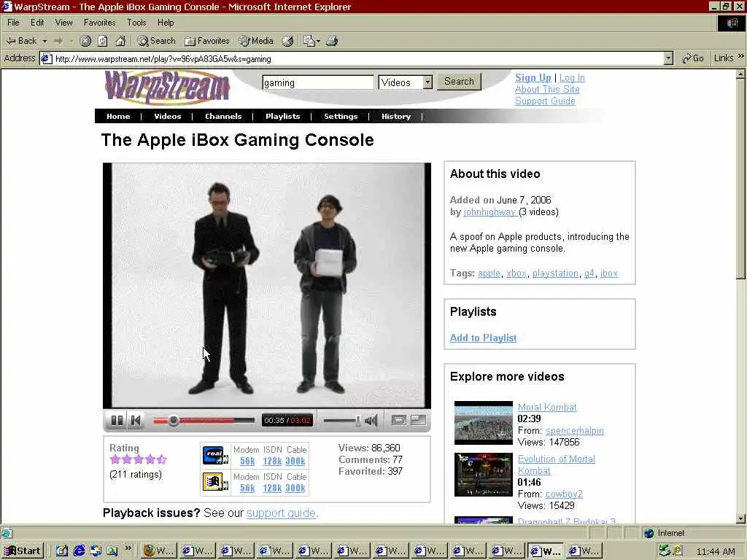Click the Windows Start button

coord(23,551)
